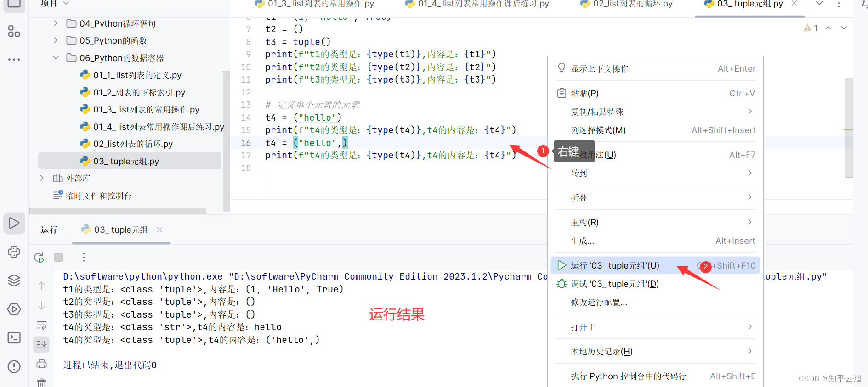Open the Python Packages tool window
Screen dimensions: 868x387
coord(14,252)
